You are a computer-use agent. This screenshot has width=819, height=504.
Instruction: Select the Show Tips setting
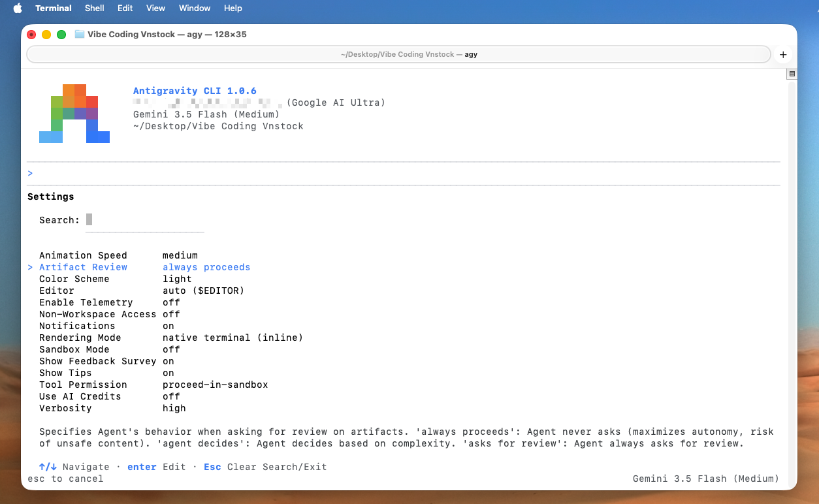(107, 373)
